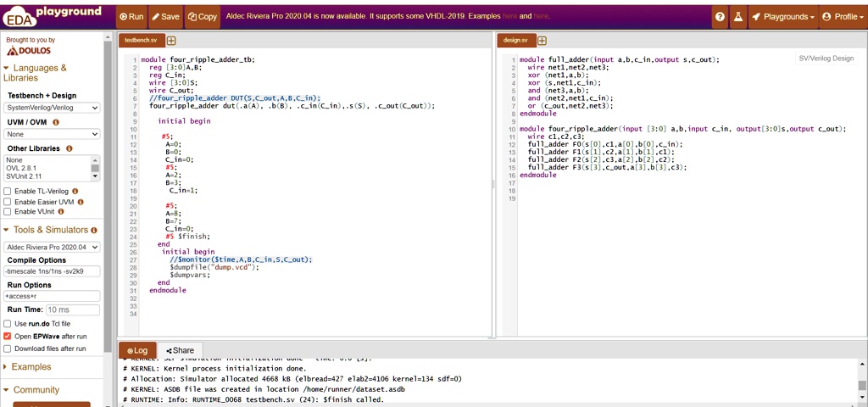Enable the TL-Verilog checkbox
This screenshot has width=868, height=407.
[8, 192]
